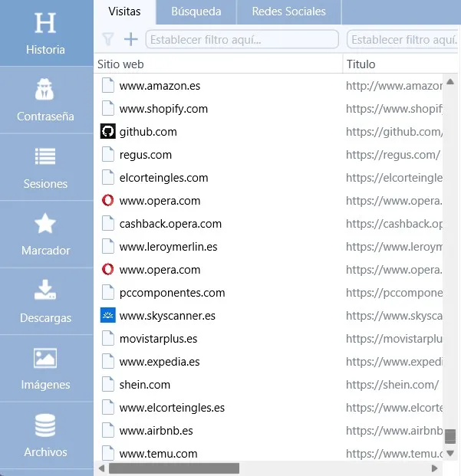Sort by the Titulo column header
This screenshot has width=461, height=476.
[x=400, y=64]
